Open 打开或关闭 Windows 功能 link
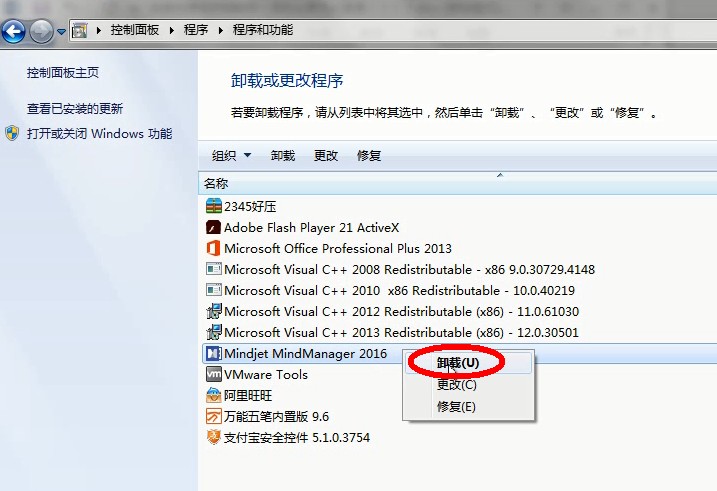Viewport: 717px width, 491px height. [x=99, y=133]
